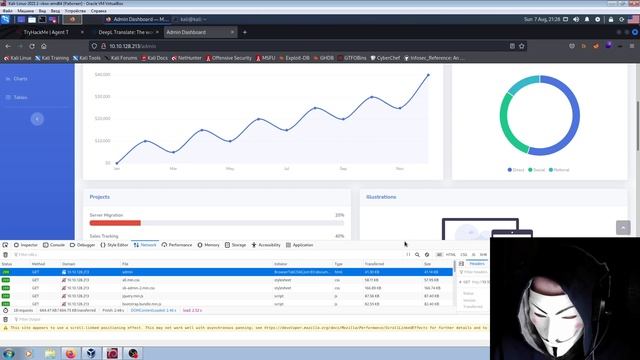
Task: Collapse the sidebar with round toggle
Action: pos(37,119)
